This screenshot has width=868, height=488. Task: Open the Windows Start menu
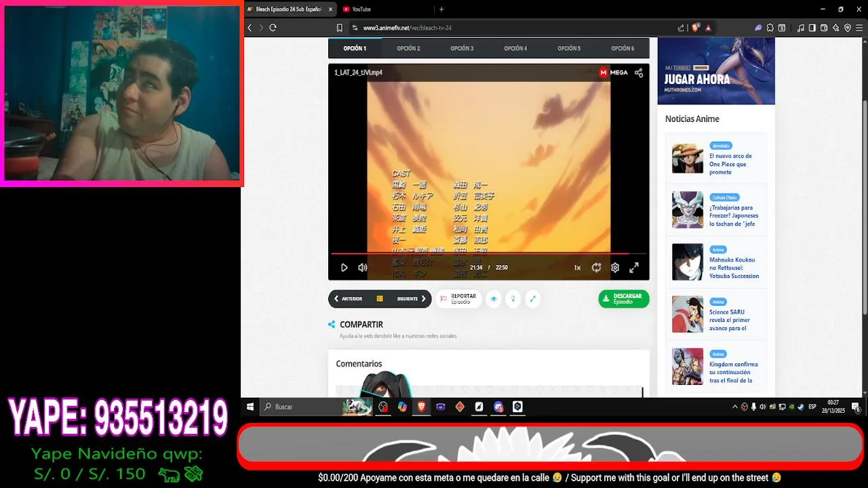coord(250,407)
